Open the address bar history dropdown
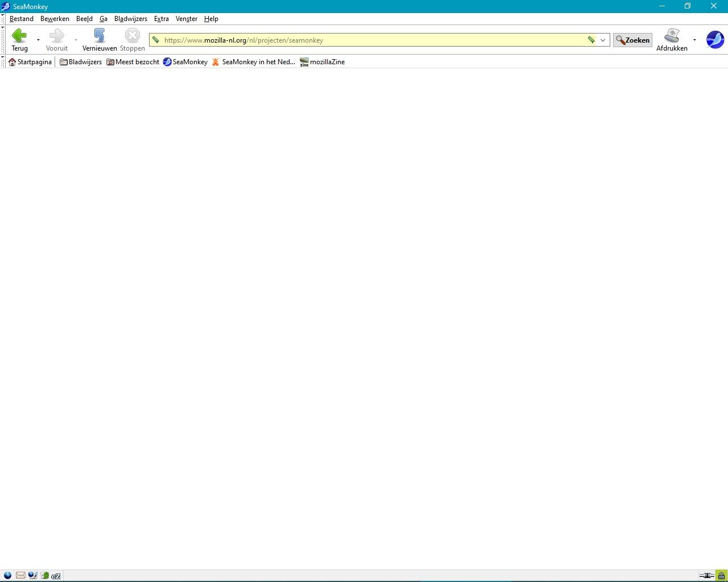The width and height of the screenshot is (728, 582). (x=602, y=40)
